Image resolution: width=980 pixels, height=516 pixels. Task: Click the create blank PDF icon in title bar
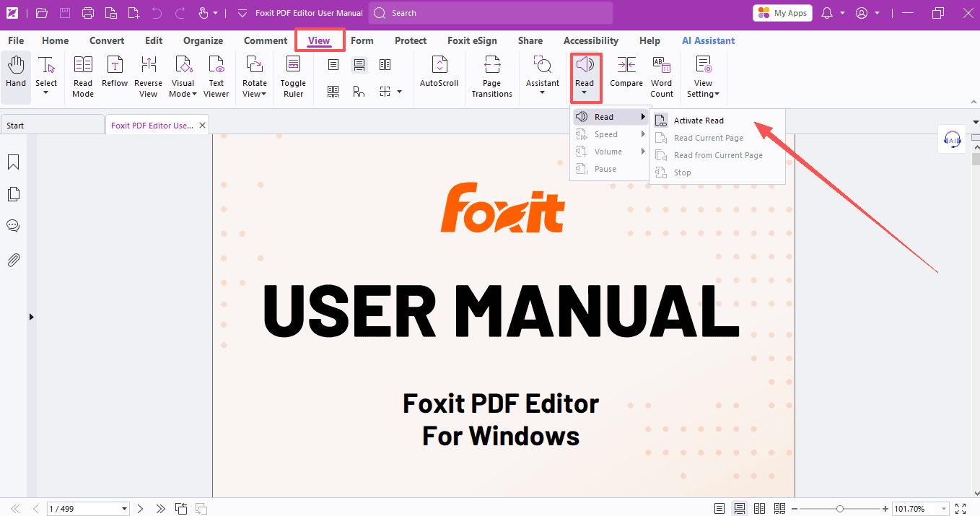click(134, 13)
